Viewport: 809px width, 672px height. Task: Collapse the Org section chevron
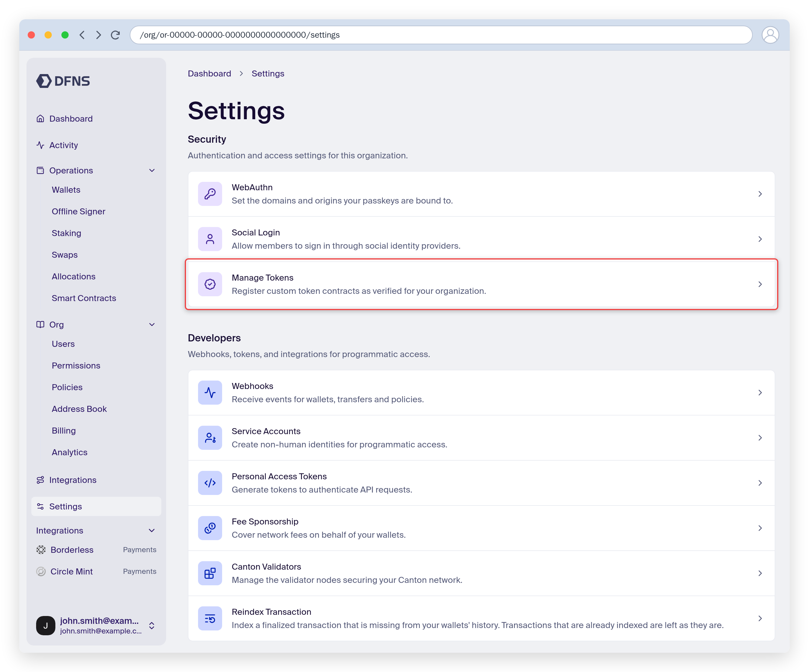click(x=152, y=325)
